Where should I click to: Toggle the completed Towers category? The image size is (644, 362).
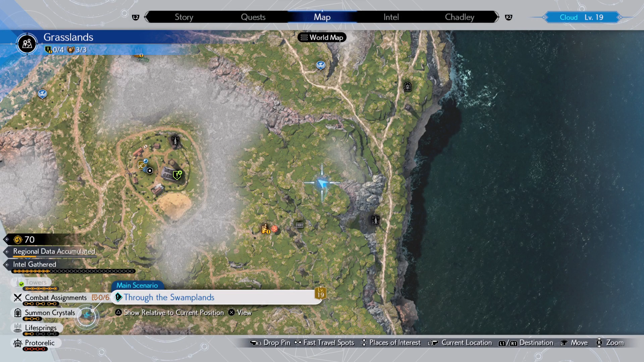coord(36,283)
